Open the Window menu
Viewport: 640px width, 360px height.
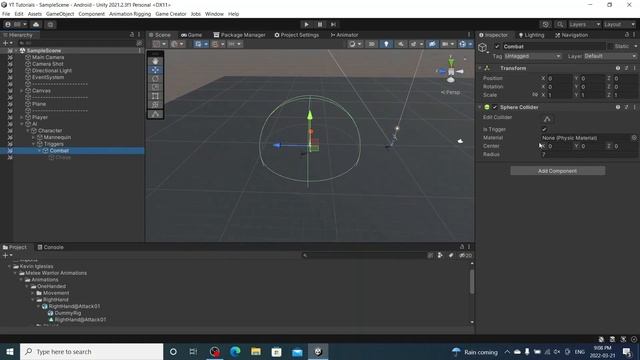[214, 14]
